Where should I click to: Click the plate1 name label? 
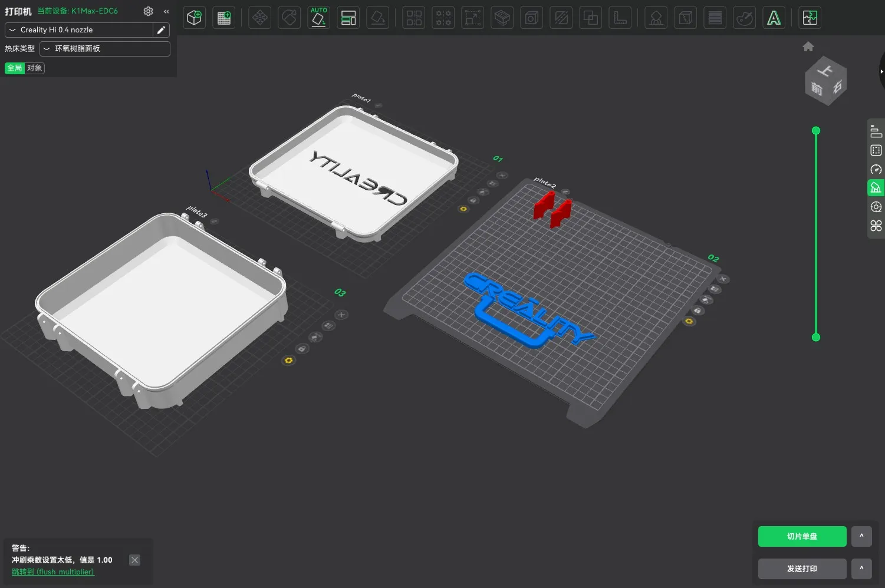pyautogui.click(x=361, y=98)
